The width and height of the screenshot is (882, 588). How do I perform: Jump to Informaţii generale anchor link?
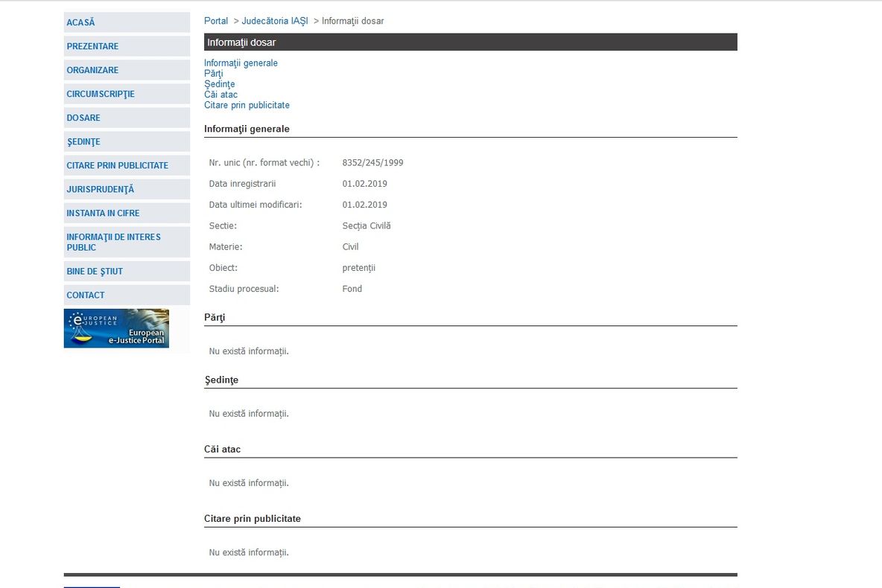241,63
